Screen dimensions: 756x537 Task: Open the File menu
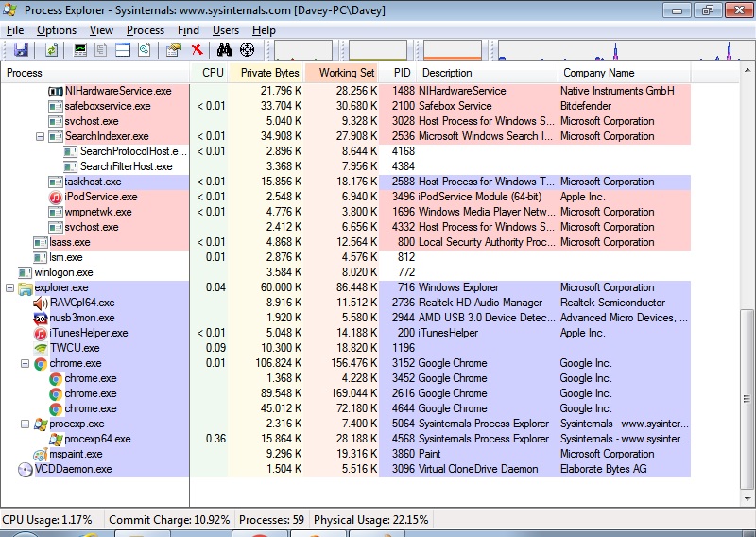pyautogui.click(x=15, y=30)
